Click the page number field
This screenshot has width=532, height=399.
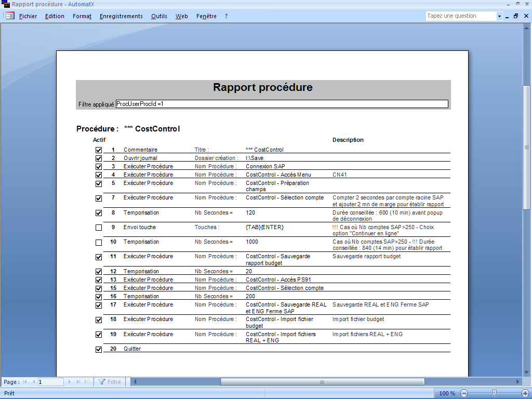point(50,382)
